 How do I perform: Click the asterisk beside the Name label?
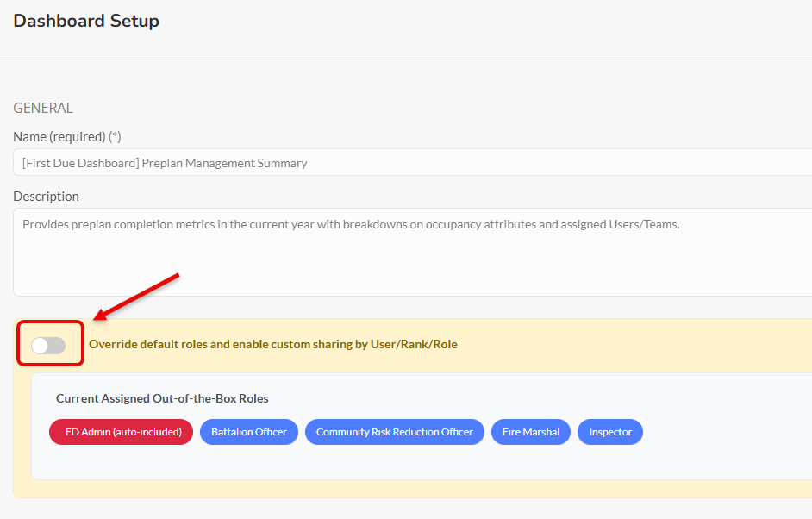point(115,137)
